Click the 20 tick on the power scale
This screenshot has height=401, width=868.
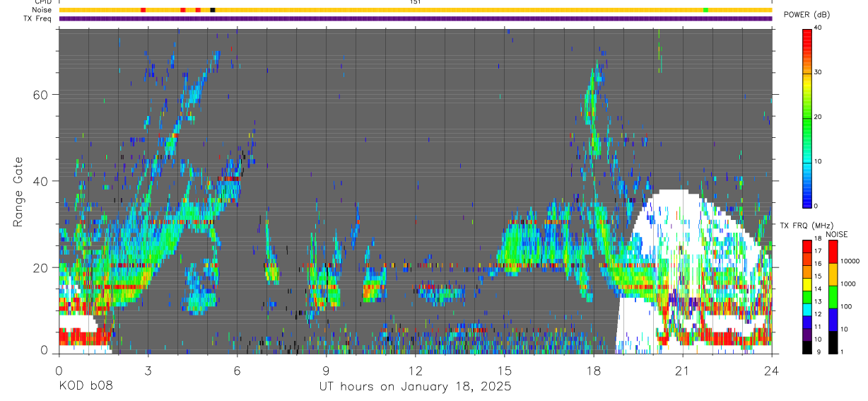click(817, 117)
